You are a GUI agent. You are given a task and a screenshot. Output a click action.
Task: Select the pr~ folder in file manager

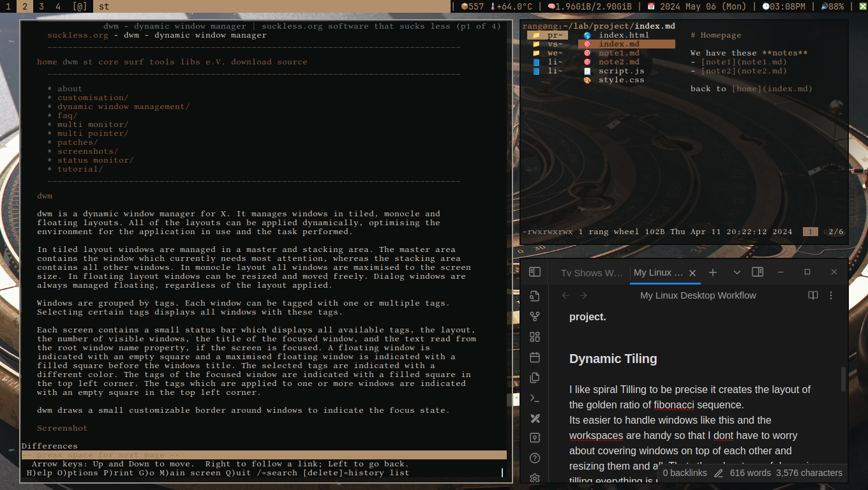point(548,35)
